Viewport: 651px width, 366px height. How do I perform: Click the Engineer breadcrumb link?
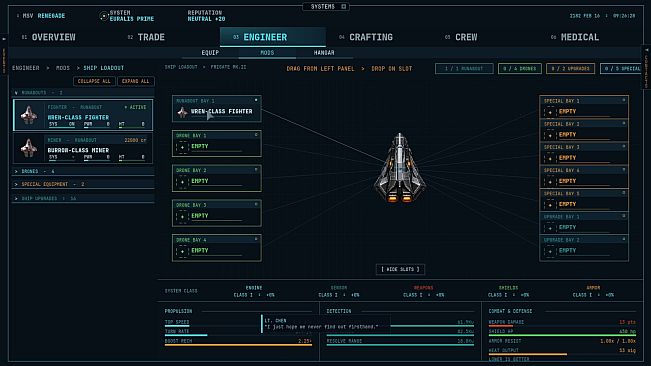(x=26, y=68)
